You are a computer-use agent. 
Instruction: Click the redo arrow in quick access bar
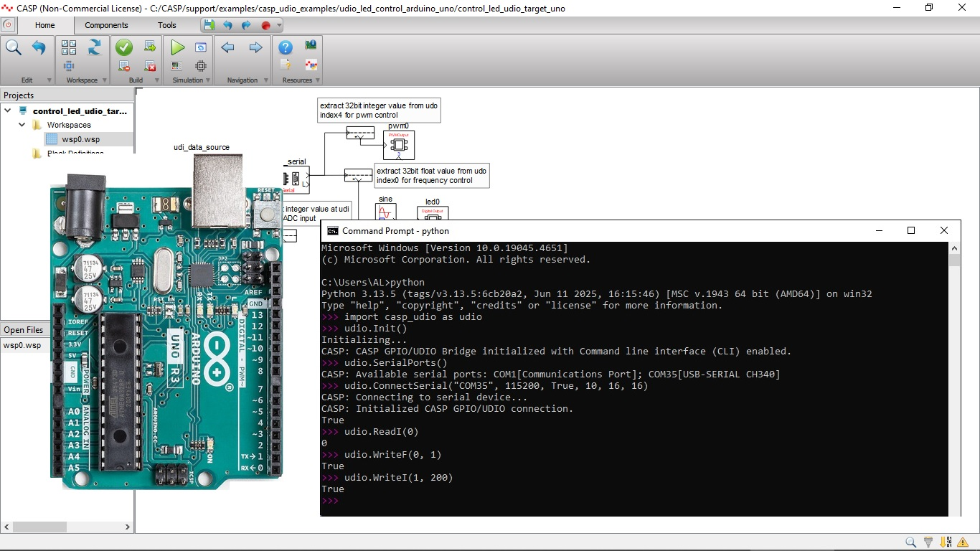(246, 25)
